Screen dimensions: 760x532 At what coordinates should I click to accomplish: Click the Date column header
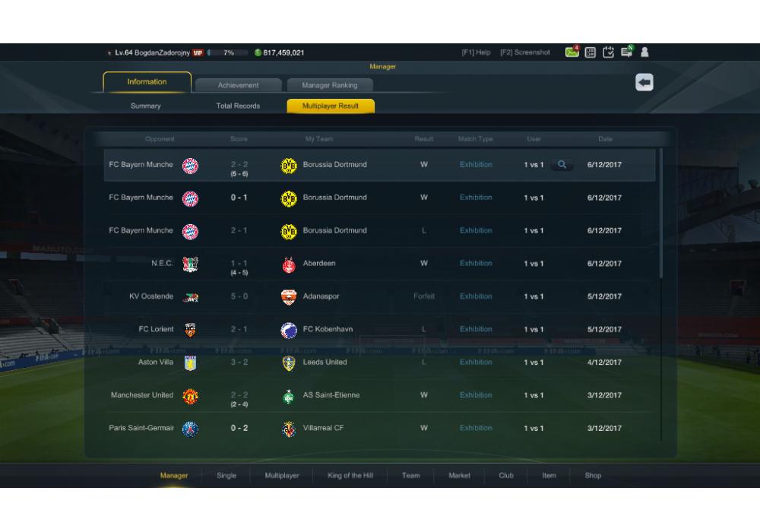(x=605, y=139)
